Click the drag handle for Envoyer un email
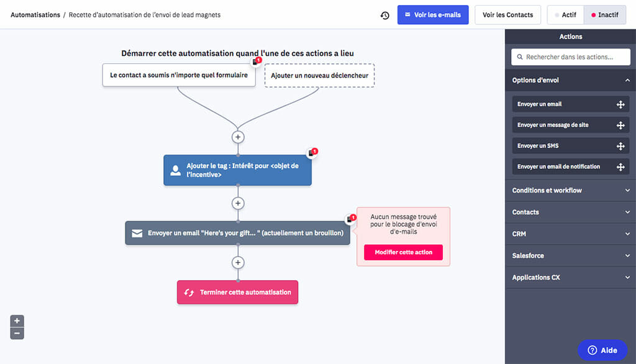 pos(620,104)
